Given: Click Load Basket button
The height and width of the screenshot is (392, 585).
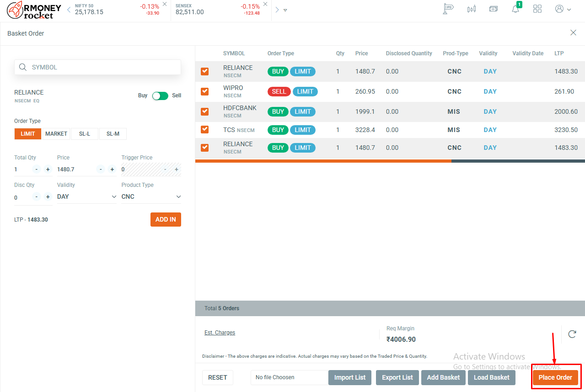Looking at the screenshot, I should (x=492, y=377).
